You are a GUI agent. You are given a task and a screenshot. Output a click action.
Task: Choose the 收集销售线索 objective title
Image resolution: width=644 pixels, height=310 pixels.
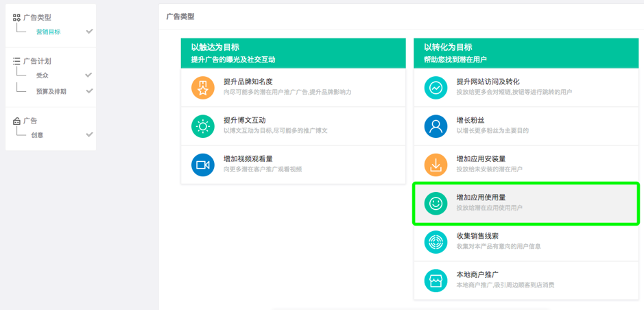[x=477, y=236]
